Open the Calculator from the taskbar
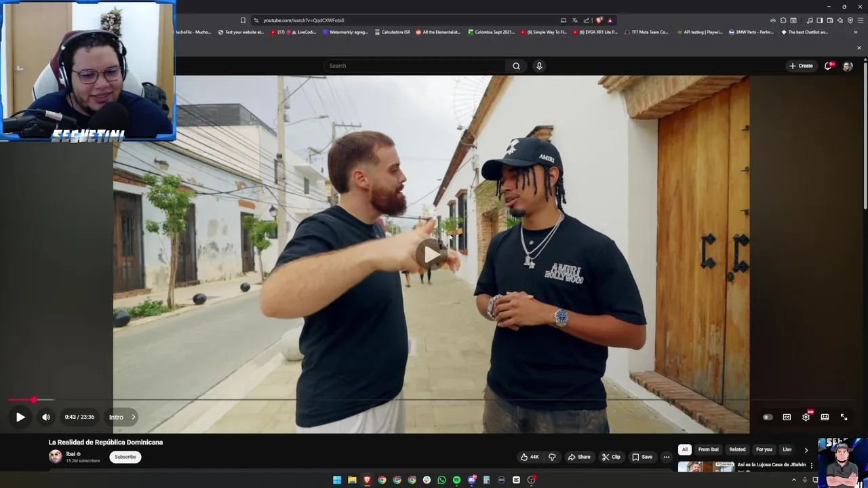 coord(486,480)
